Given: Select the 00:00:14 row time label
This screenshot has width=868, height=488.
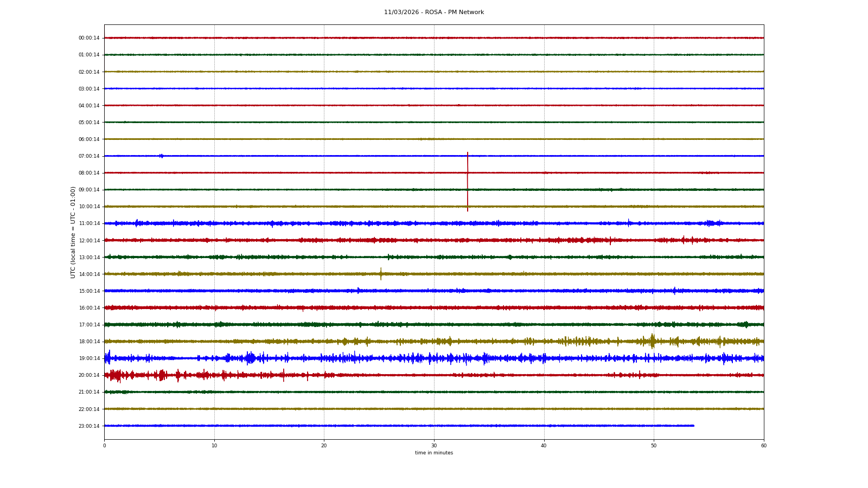Looking at the screenshot, I should [89, 38].
